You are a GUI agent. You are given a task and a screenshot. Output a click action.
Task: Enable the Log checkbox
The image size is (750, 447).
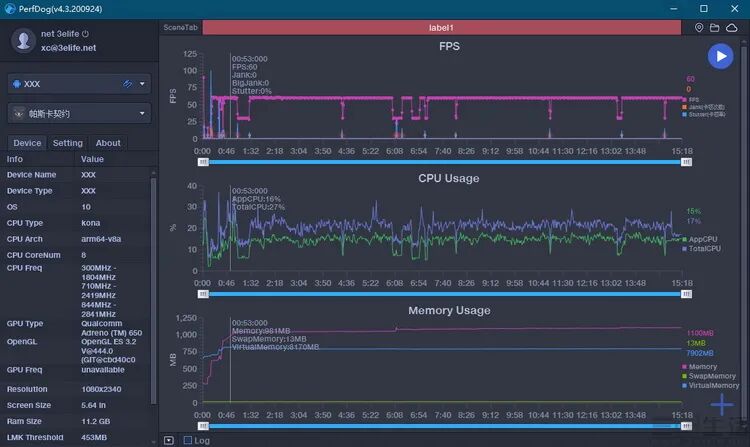tap(188, 440)
